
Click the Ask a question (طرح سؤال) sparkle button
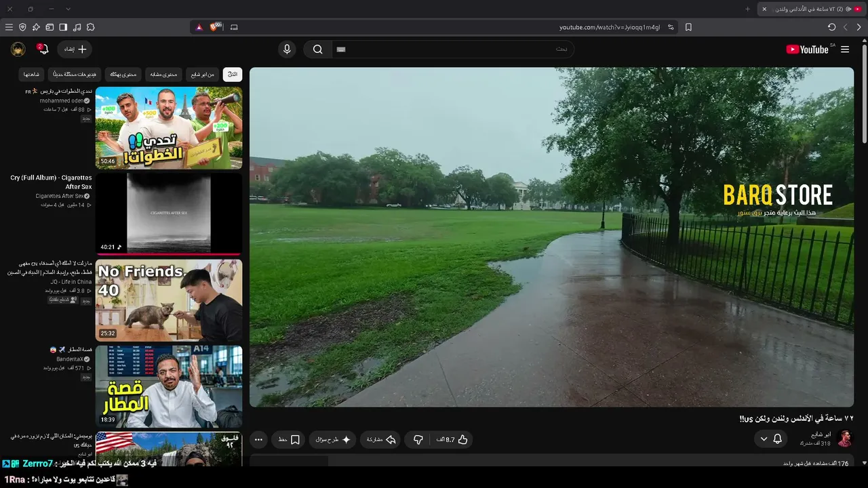[332, 440]
